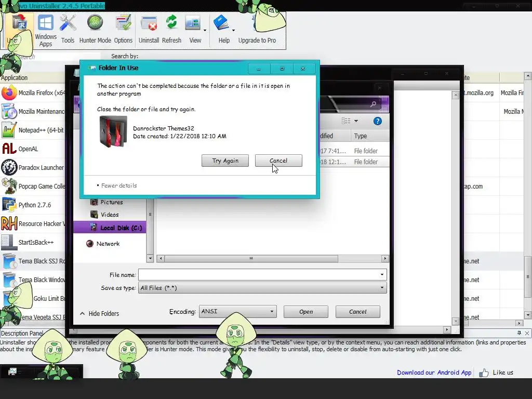The height and width of the screenshot is (399, 532).
Task: Click file list scroll right arrow
Action: point(385,259)
